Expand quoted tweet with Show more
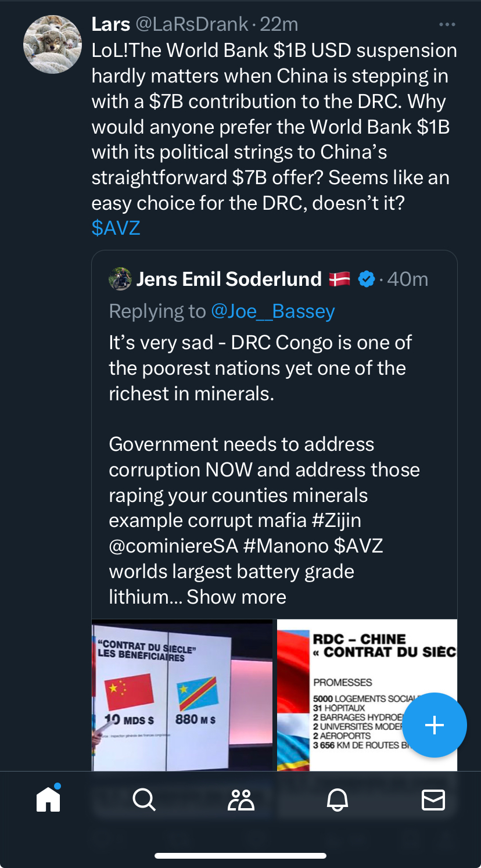Viewport: 481px width, 868px height. [x=236, y=597]
